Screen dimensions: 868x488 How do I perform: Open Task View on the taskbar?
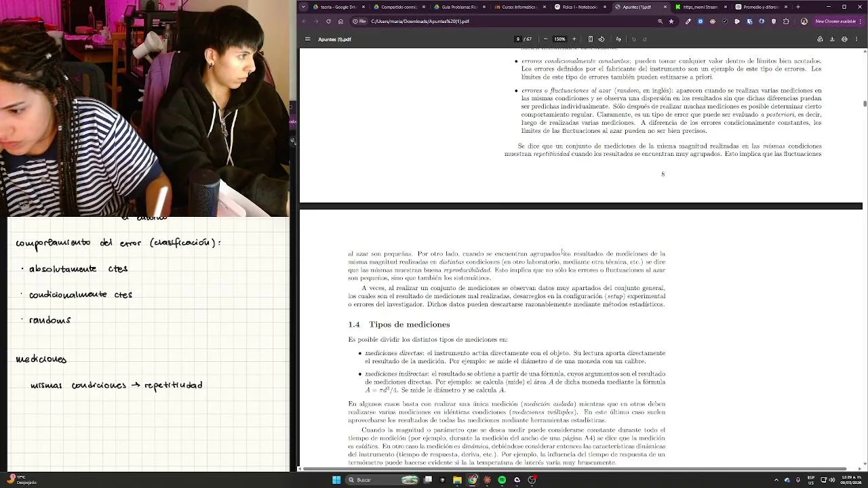(429, 480)
